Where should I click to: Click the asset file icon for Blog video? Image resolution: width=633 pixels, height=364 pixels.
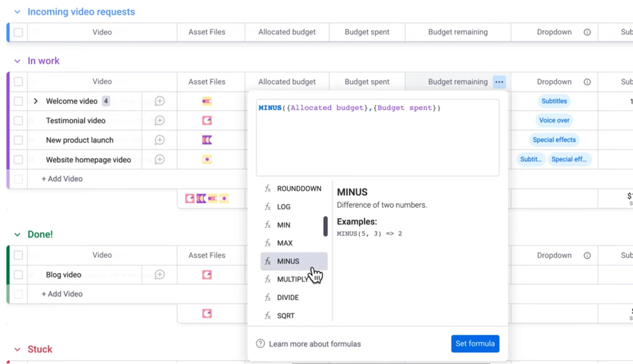(207, 274)
